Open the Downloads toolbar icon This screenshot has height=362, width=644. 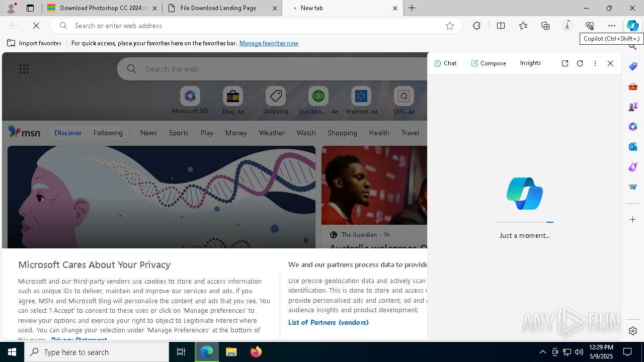[568, 26]
